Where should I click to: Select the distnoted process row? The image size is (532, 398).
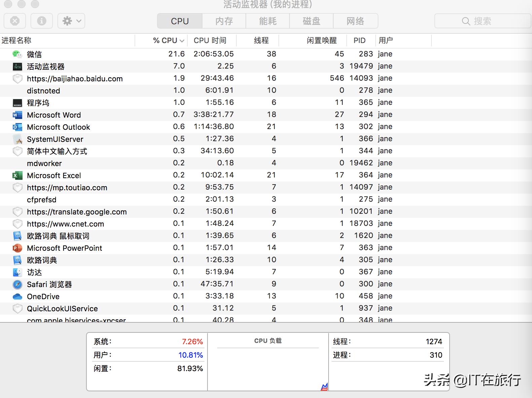coord(266,90)
